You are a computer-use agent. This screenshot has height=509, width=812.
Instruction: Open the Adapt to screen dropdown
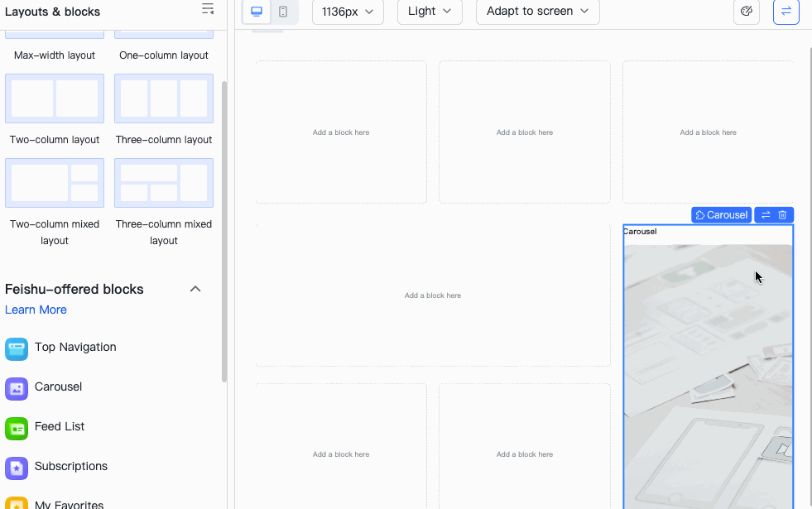tap(536, 12)
